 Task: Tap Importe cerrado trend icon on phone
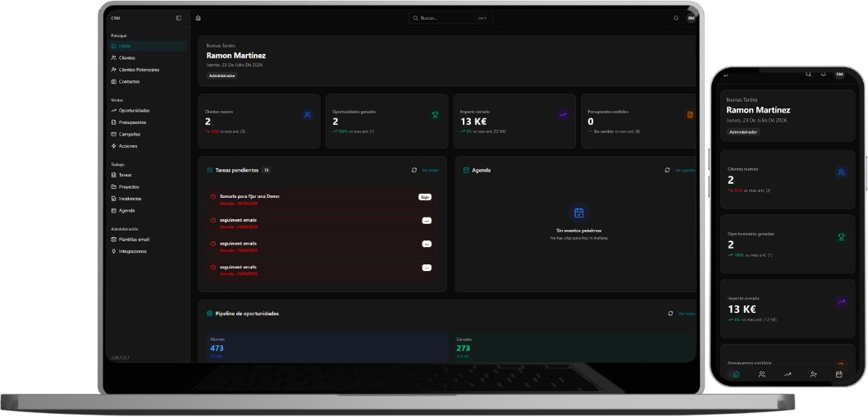842,302
